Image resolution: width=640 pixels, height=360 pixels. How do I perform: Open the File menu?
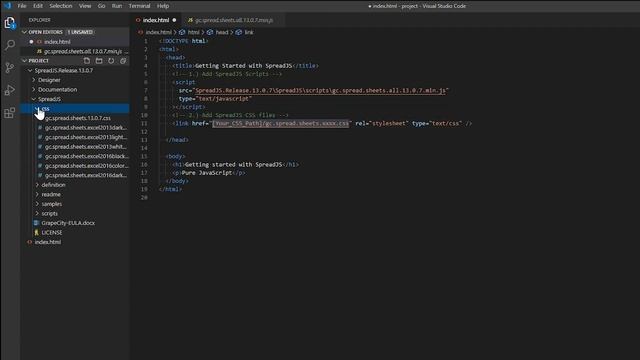coord(22,6)
